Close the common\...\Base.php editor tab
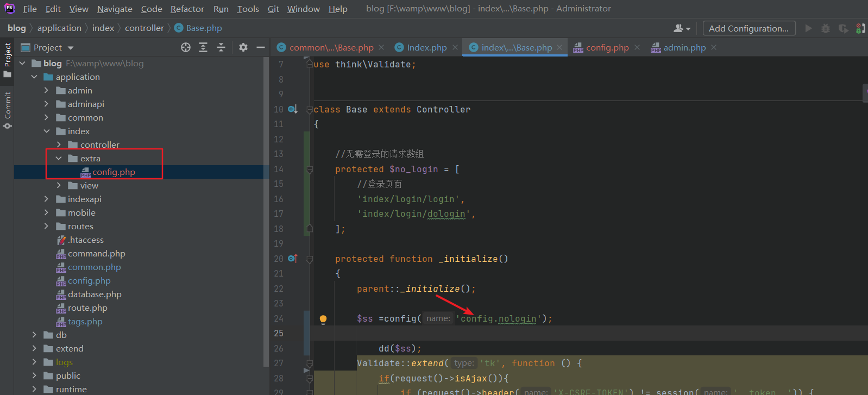Image resolution: width=868 pixels, height=395 pixels. coord(381,48)
